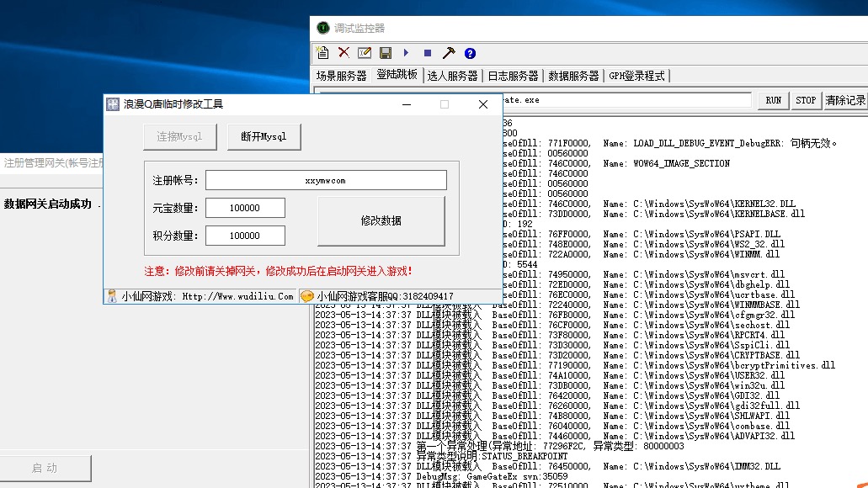Click the STATUS_BREAKPOINT log line

click(442, 457)
